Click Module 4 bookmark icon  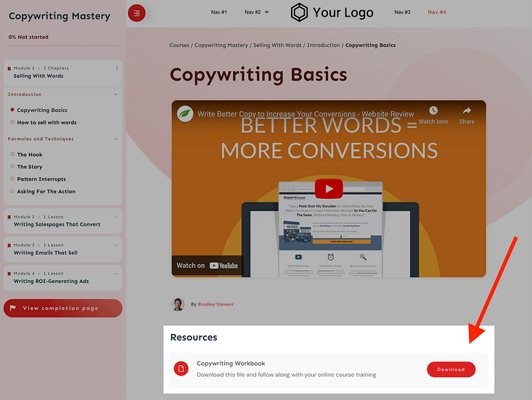point(9,274)
